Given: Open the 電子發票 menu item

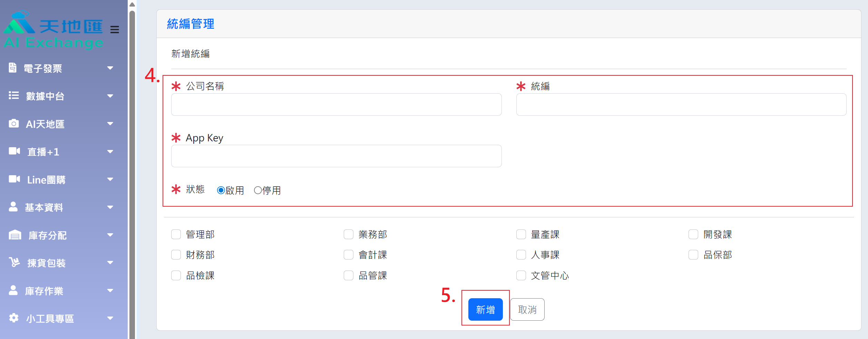Looking at the screenshot, I should pyautogui.click(x=43, y=68).
